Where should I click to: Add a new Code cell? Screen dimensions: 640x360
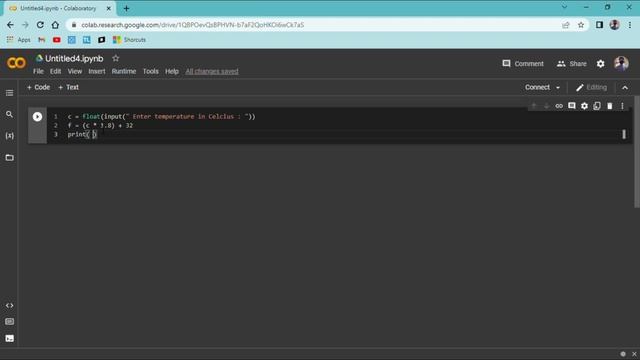(x=38, y=87)
